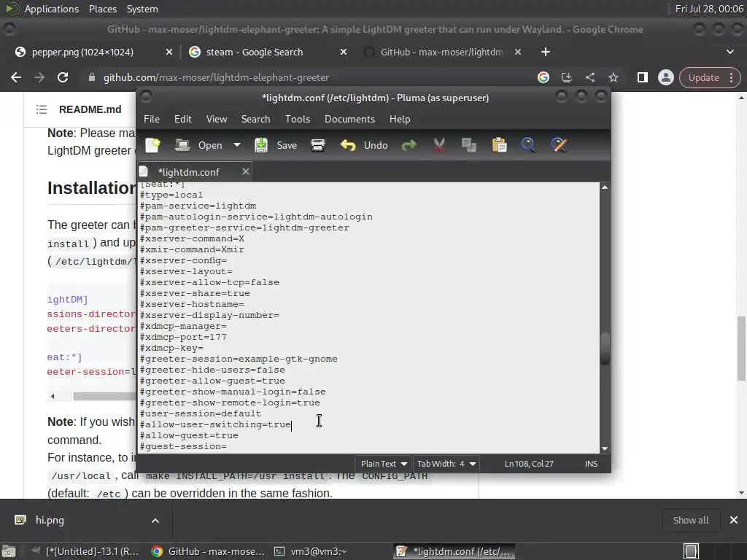The height and width of the screenshot is (560, 747).
Task: Expand the Open recent files dropdown arrow
Action: tap(237, 145)
